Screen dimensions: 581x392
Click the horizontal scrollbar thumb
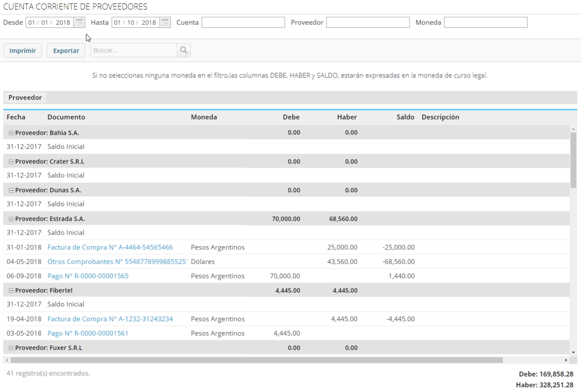tap(257, 360)
